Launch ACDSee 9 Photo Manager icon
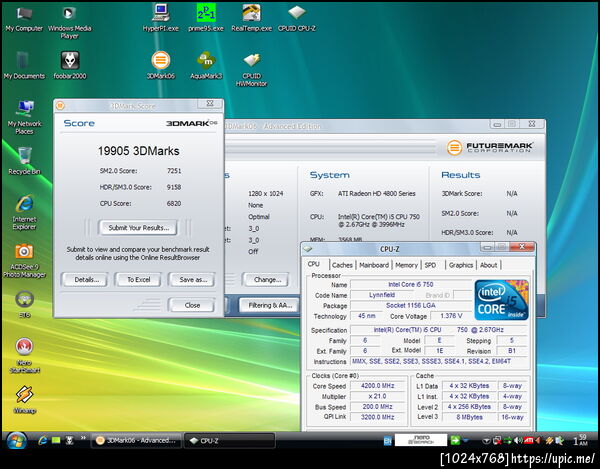 point(24,253)
